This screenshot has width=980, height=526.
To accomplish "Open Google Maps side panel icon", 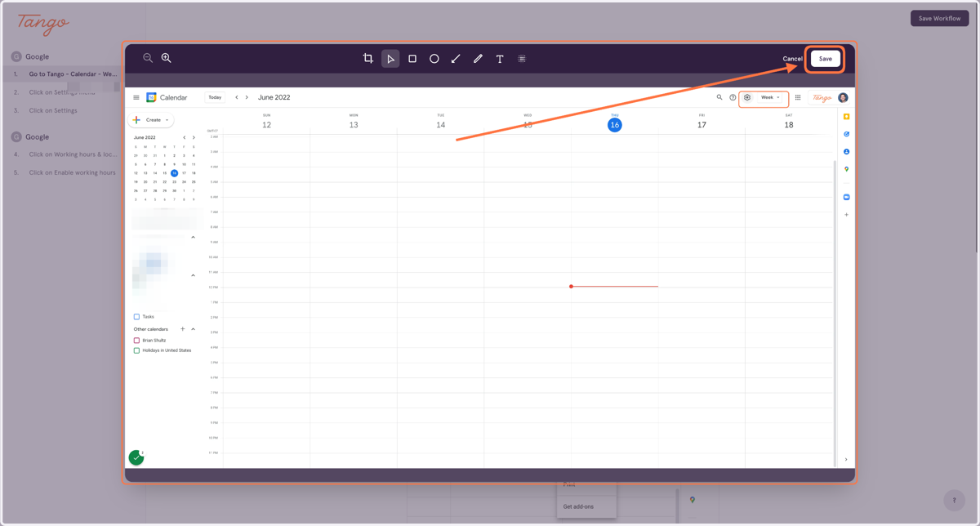I will pos(846,169).
